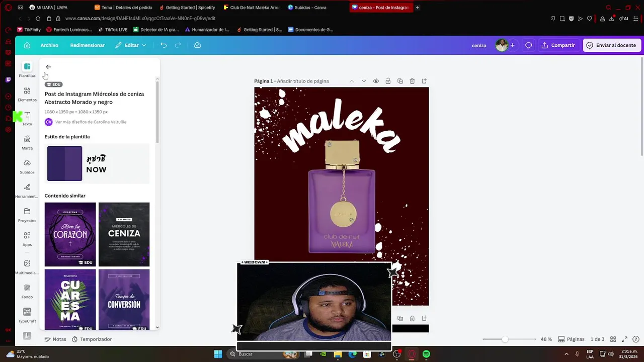Open the Multimedia sidebar panel
This screenshot has width=644, height=362.
[27, 267]
